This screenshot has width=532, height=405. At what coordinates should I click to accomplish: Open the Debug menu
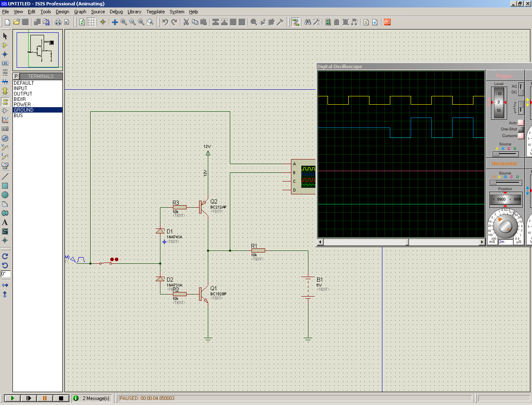(x=116, y=12)
